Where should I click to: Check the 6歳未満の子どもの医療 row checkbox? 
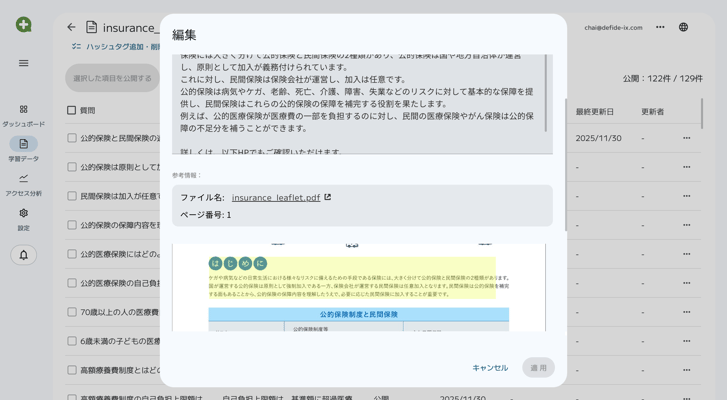[x=71, y=341]
